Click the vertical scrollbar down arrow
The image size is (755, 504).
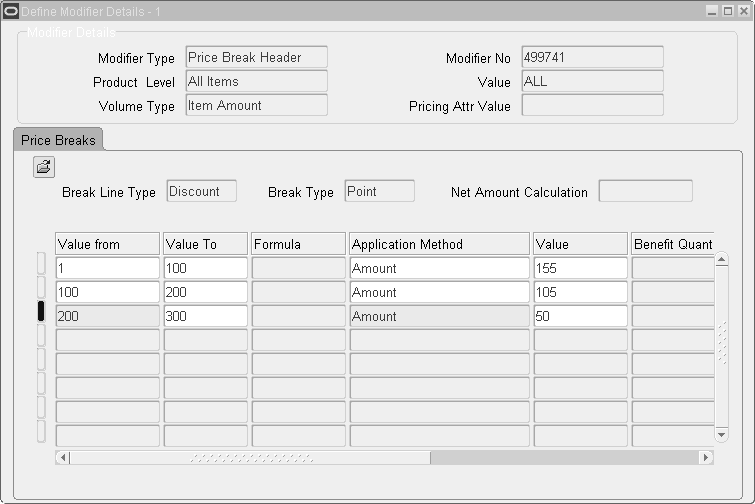coord(721,434)
